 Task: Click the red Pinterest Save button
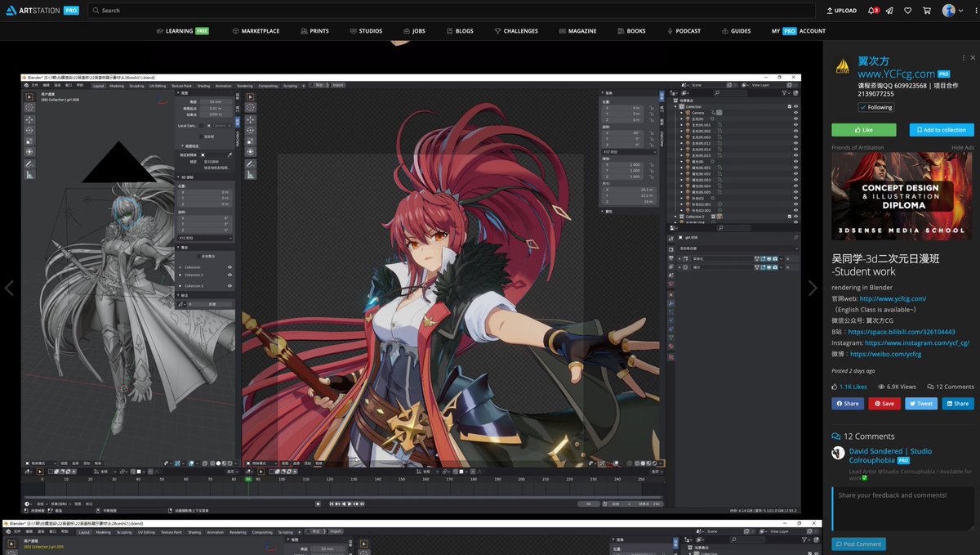click(x=884, y=403)
